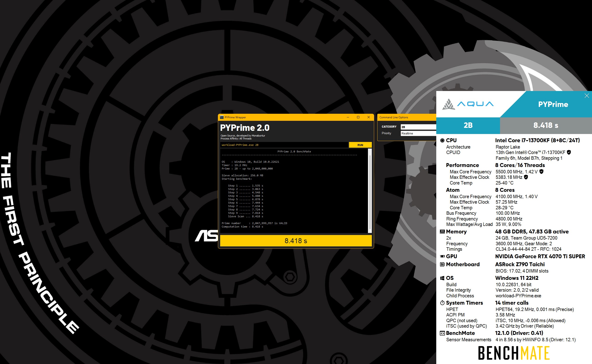This screenshot has height=364, width=592.
Task: Click the shield badge after 1.42 V
Action: pos(541,172)
